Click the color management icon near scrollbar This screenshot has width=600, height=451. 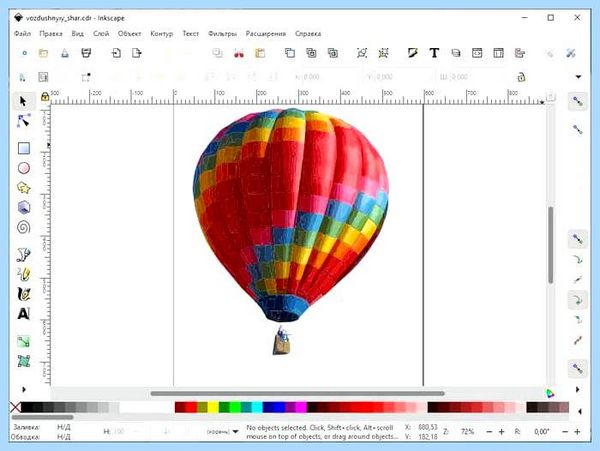click(549, 393)
